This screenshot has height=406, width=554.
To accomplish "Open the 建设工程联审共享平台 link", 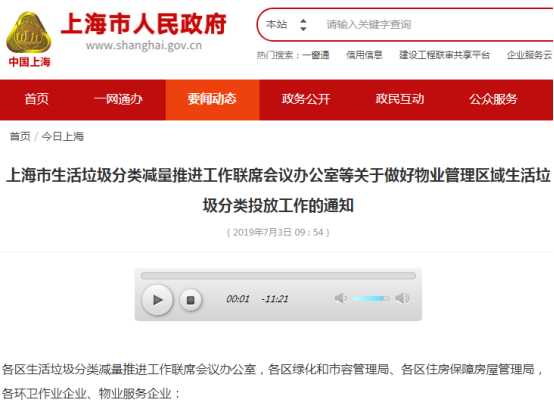I will coord(444,55).
